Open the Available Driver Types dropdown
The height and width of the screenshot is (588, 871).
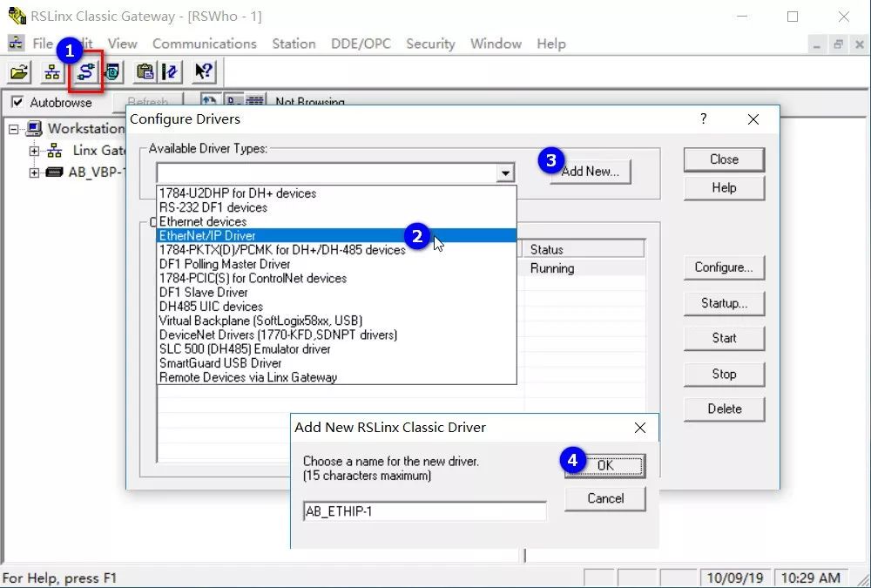505,172
